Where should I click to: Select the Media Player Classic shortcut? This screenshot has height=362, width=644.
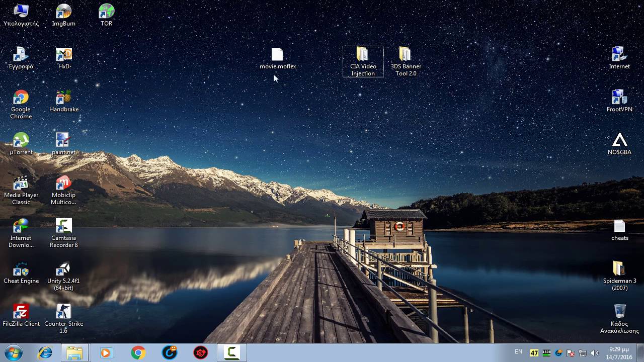(x=21, y=191)
